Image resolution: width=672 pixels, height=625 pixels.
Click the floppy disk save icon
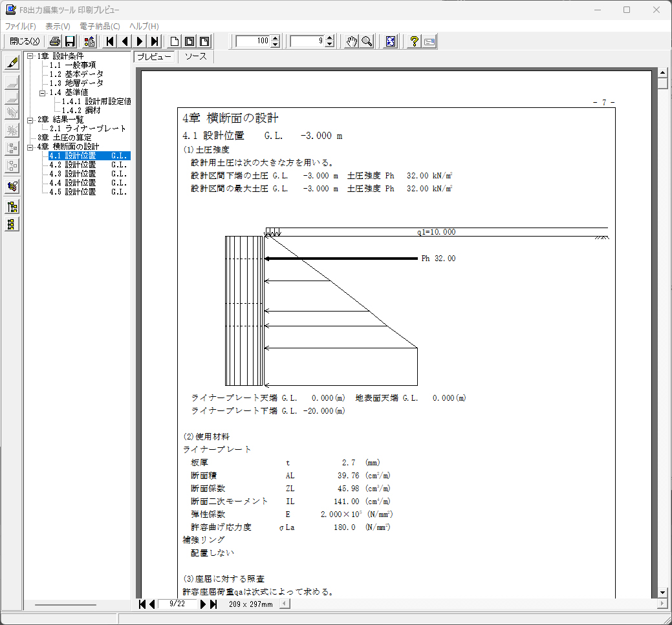click(70, 41)
